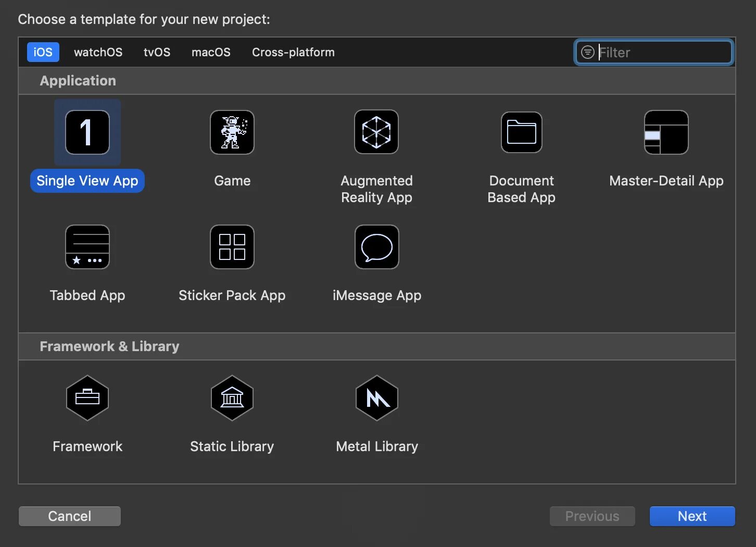Open the tvOS platform tab
The height and width of the screenshot is (547, 756).
tap(157, 52)
